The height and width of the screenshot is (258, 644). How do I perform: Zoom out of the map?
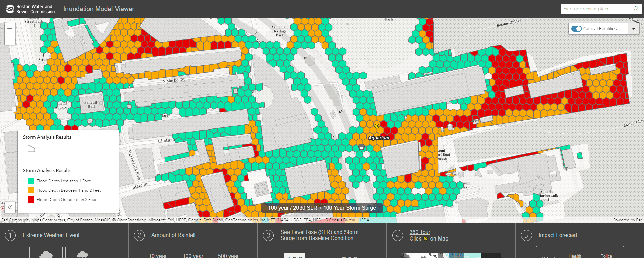pyautogui.click(x=10, y=39)
